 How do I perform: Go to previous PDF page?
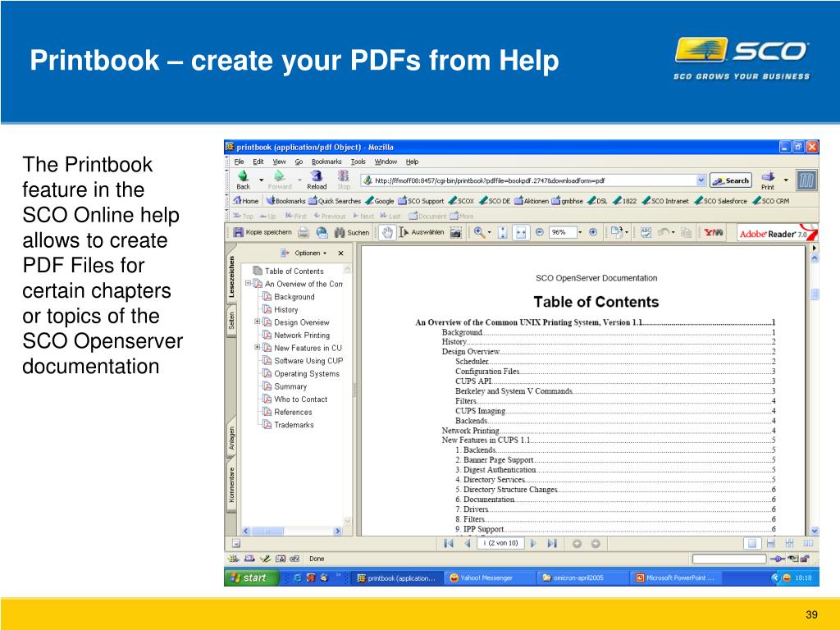click(467, 543)
